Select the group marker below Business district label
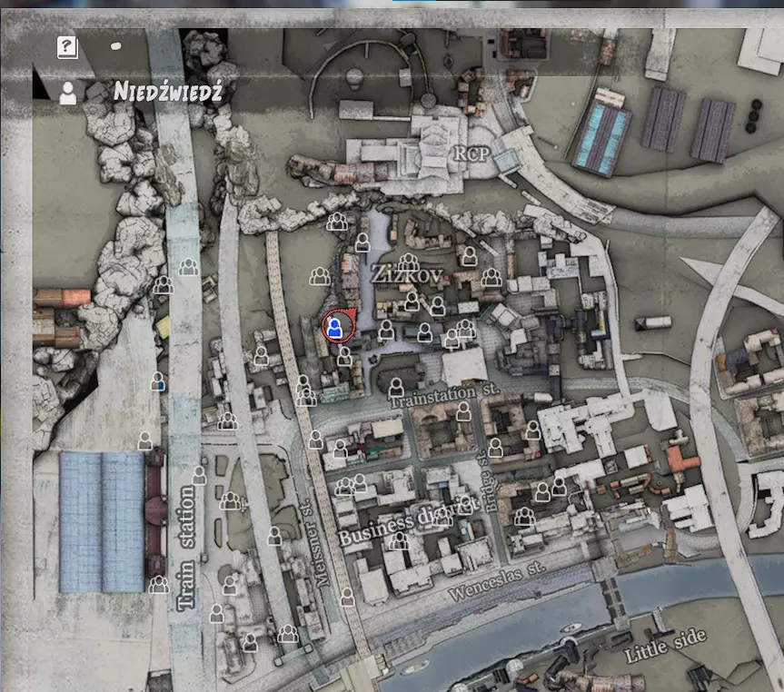The image size is (784, 692). tap(399, 540)
